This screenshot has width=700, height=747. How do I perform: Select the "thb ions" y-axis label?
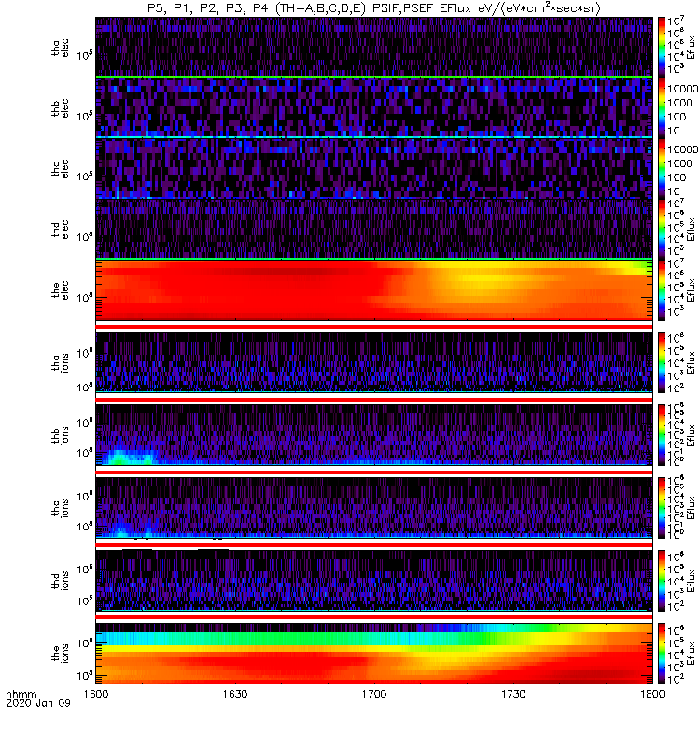point(60,435)
